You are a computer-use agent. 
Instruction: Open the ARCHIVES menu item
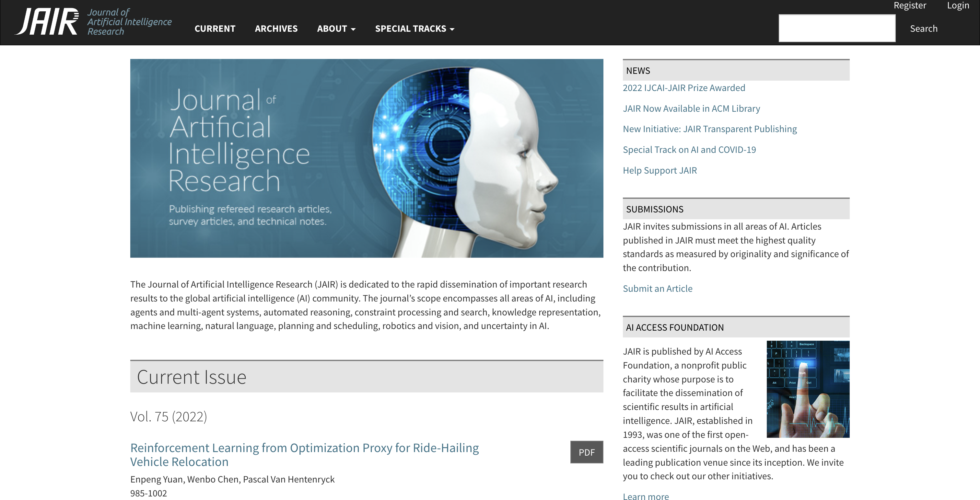point(276,28)
